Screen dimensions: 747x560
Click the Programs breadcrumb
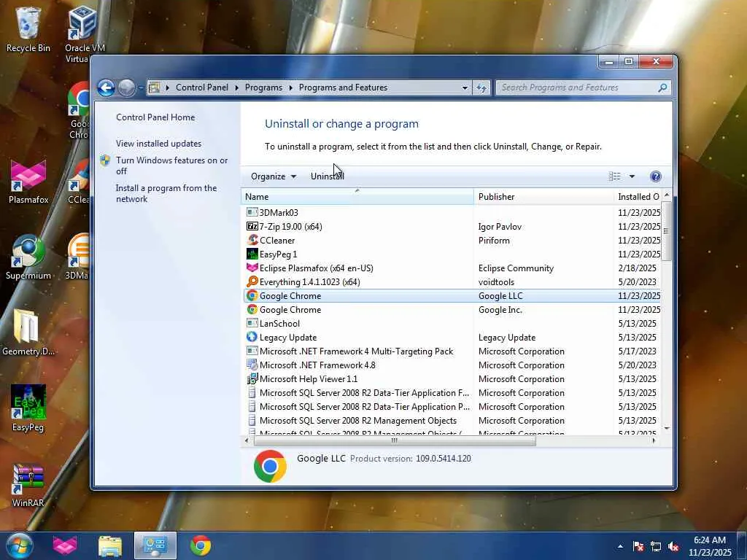263,87
